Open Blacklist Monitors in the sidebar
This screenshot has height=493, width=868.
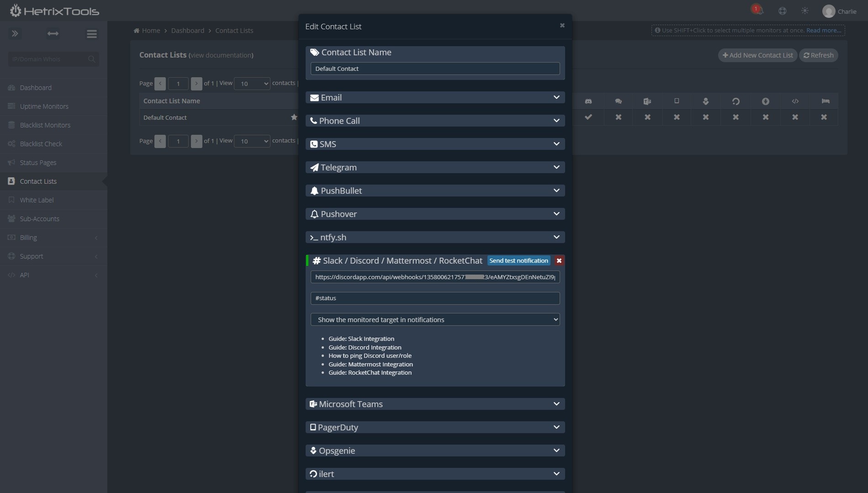click(x=53, y=125)
